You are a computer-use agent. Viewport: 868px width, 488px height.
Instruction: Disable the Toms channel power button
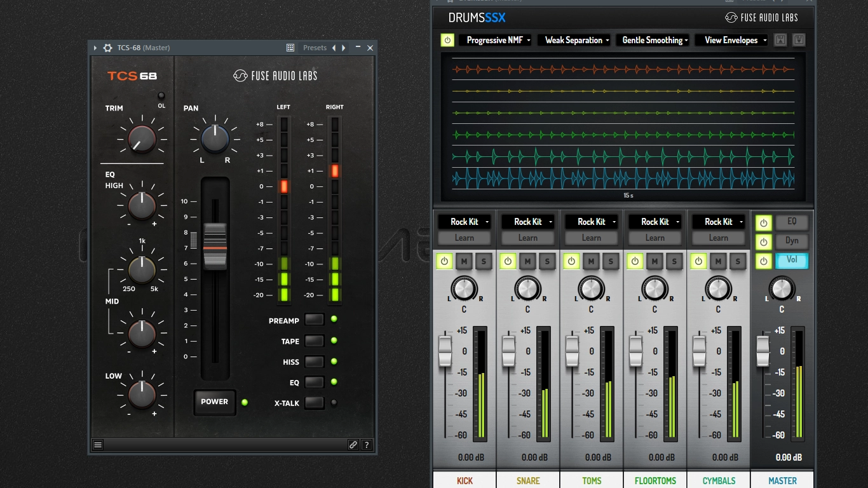click(571, 261)
